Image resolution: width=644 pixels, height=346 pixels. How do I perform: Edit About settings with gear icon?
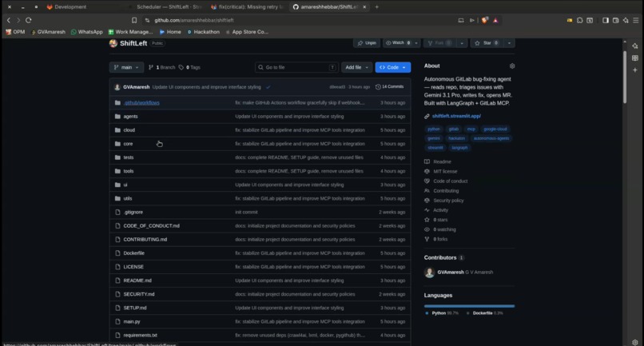pos(511,66)
